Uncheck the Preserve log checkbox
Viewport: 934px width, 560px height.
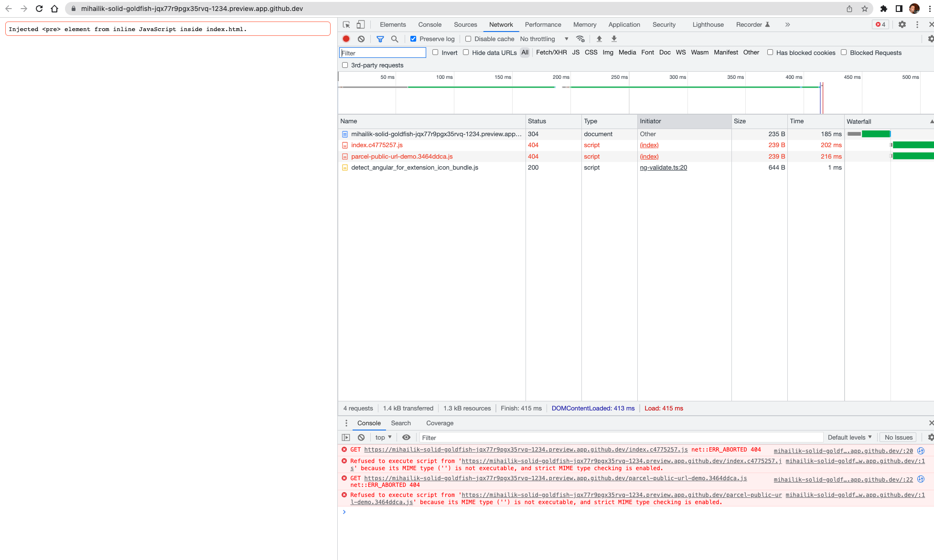tap(413, 39)
